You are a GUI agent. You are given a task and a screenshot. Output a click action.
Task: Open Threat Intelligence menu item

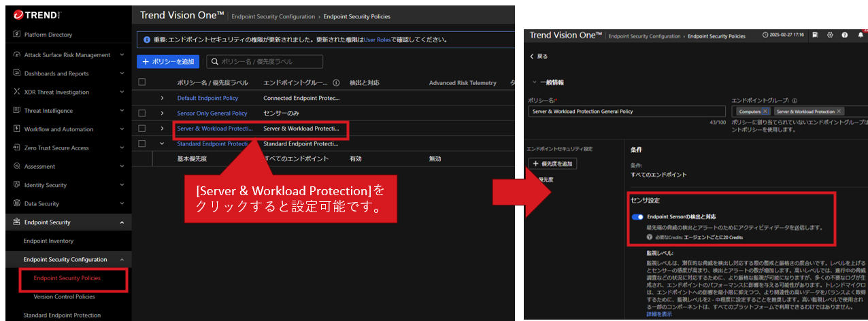[x=48, y=110]
